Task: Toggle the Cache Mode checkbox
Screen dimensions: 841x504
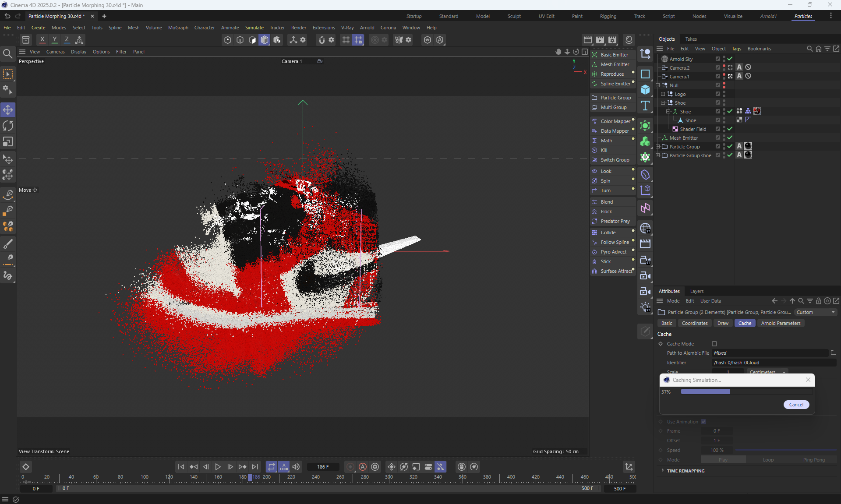Action: [714, 344]
